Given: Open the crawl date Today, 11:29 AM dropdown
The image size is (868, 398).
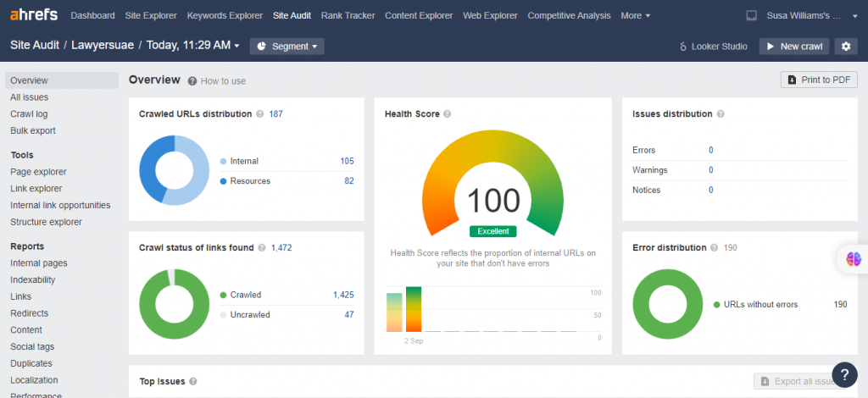Looking at the screenshot, I should coord(192,46).
